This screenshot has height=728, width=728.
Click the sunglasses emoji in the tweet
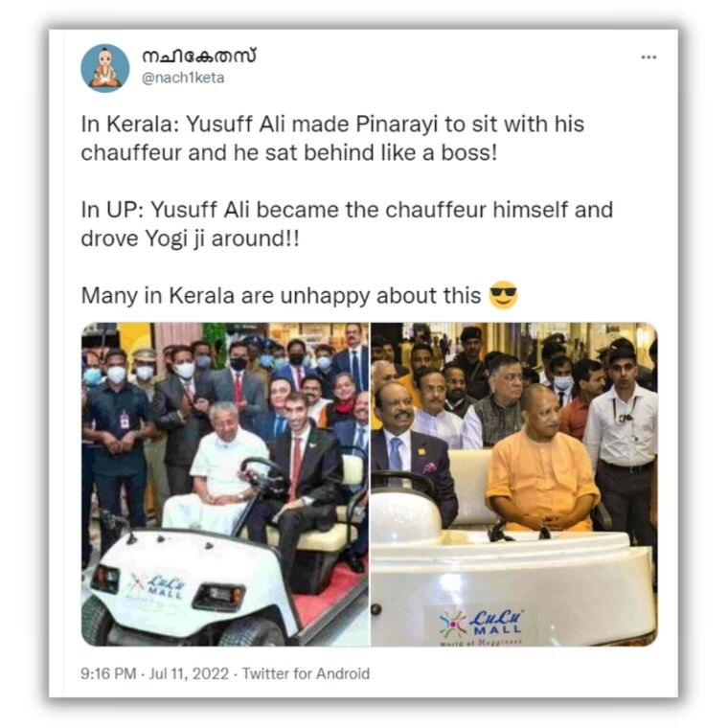coord(503,295)
